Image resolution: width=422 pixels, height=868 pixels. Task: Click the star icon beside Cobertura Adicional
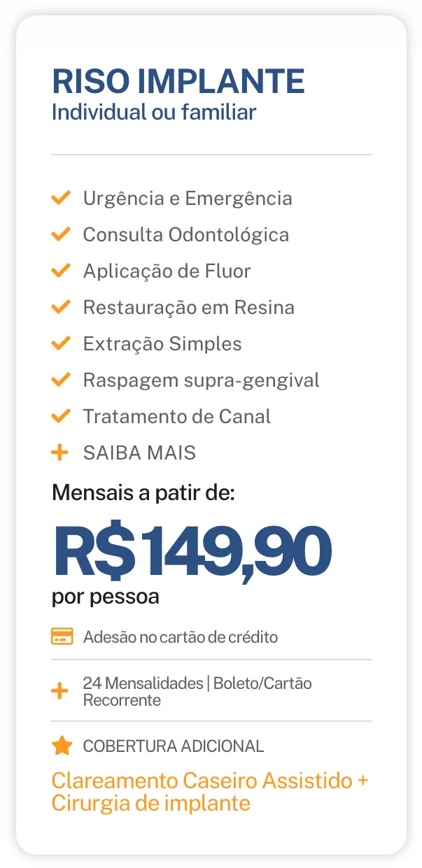point(62,746)
